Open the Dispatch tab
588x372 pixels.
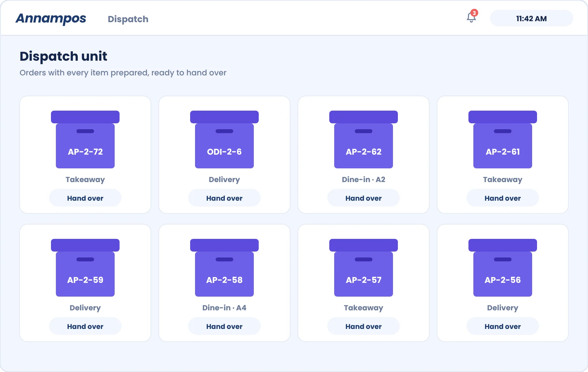click(x=128, y=19)
